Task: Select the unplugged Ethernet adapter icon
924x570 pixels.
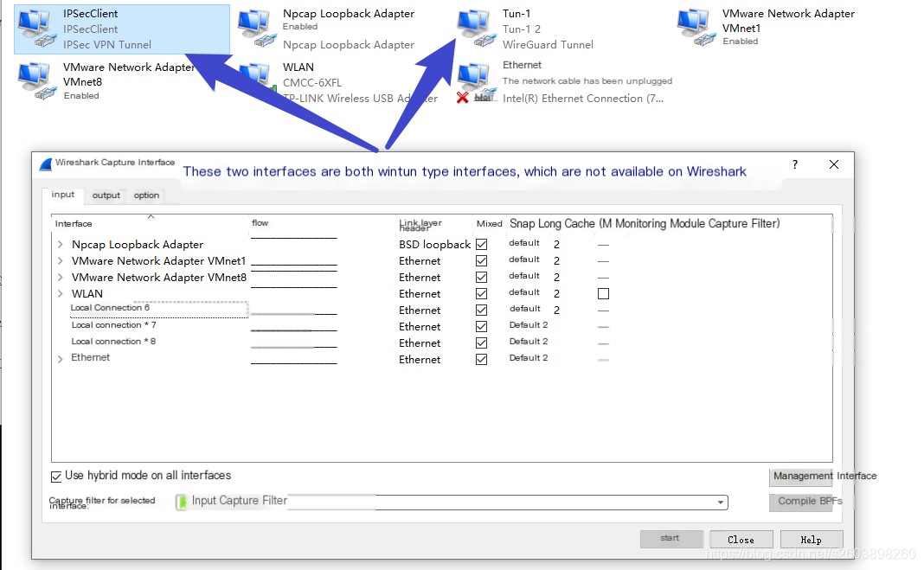Action: click(477, 82)
